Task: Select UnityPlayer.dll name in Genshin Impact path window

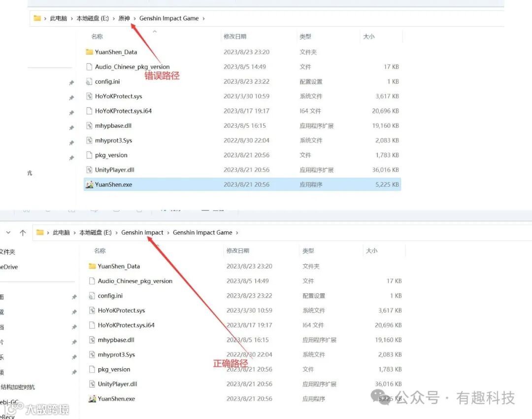Action: 117,384
